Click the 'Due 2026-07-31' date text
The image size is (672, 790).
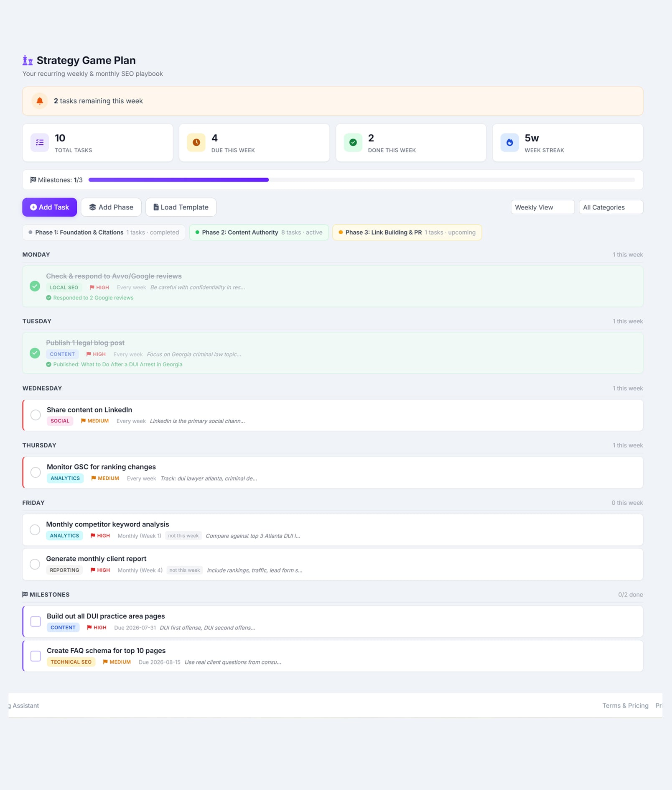(135, 627)
